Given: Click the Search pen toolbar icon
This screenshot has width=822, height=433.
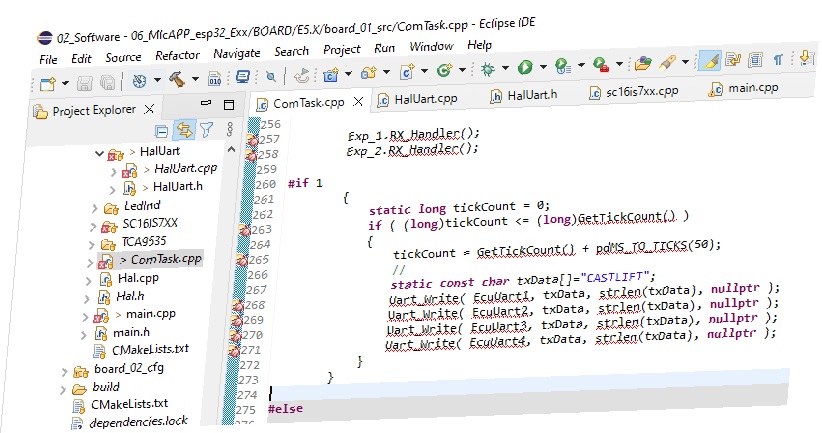Looking at the screenshot, I should [667, 62].
